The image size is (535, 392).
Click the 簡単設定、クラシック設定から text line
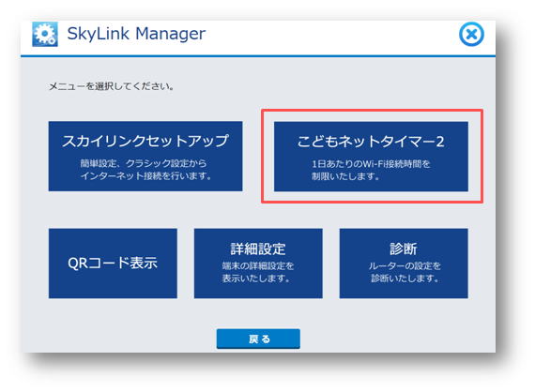144,163
